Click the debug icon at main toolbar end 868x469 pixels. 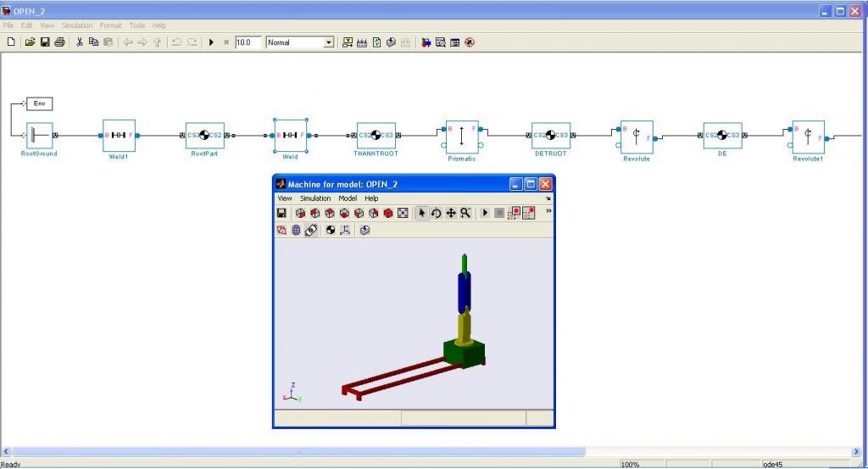[470, 42]
